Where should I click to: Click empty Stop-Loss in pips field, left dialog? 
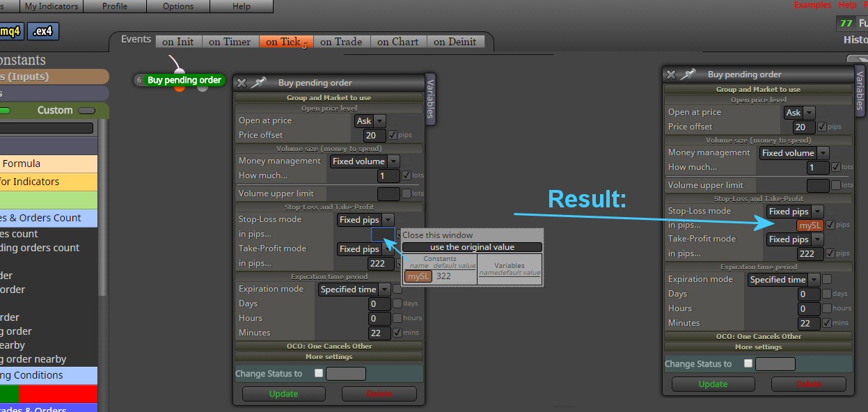click(x=383, y=235)
